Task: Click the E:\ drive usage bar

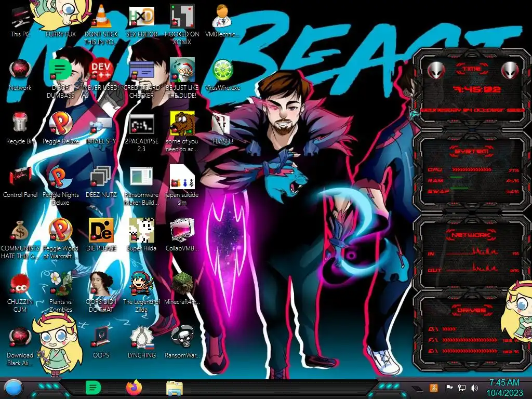Action: [x=470, y=351]
